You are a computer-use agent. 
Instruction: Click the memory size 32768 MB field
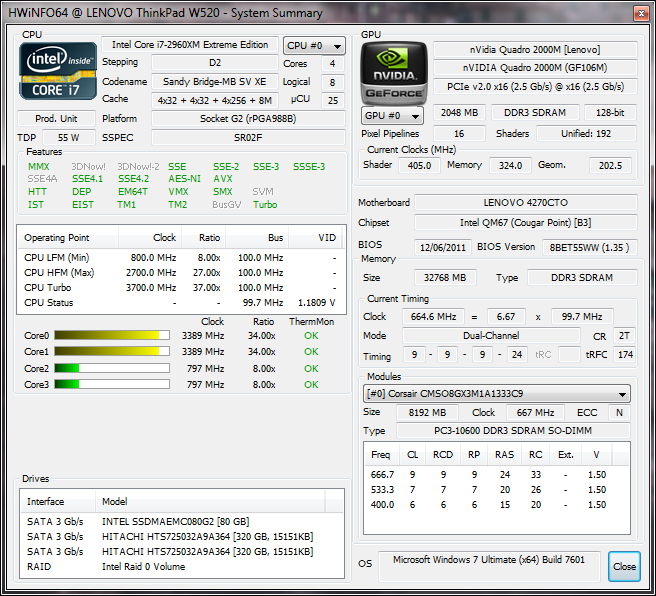tap(445, 278)
